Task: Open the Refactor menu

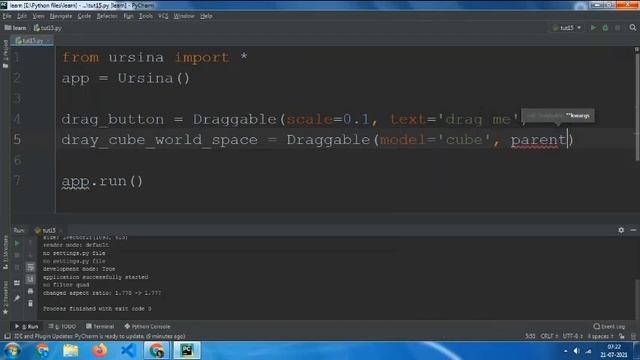Action: pos(107,16)
